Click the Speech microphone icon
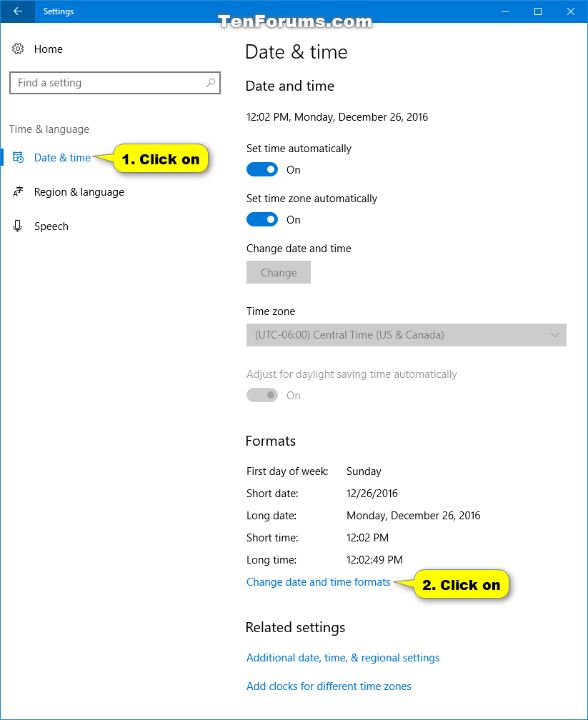This screenshot has height=720, width=588. [x=17, y=226]
